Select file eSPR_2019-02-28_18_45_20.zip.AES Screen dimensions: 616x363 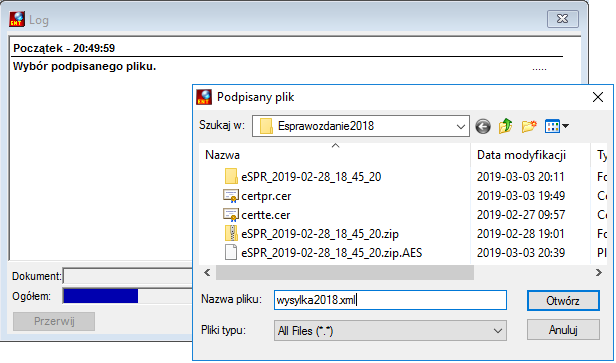coord(332,253)
